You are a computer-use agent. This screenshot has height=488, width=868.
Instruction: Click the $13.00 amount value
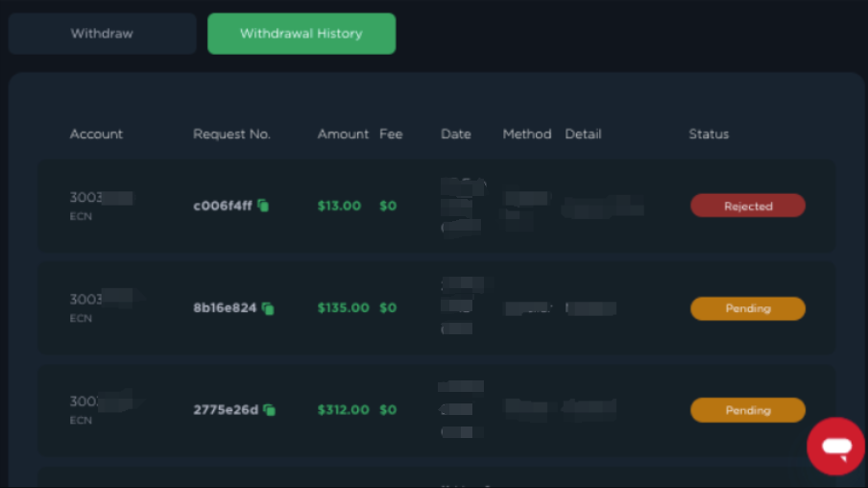coord(339,206)
